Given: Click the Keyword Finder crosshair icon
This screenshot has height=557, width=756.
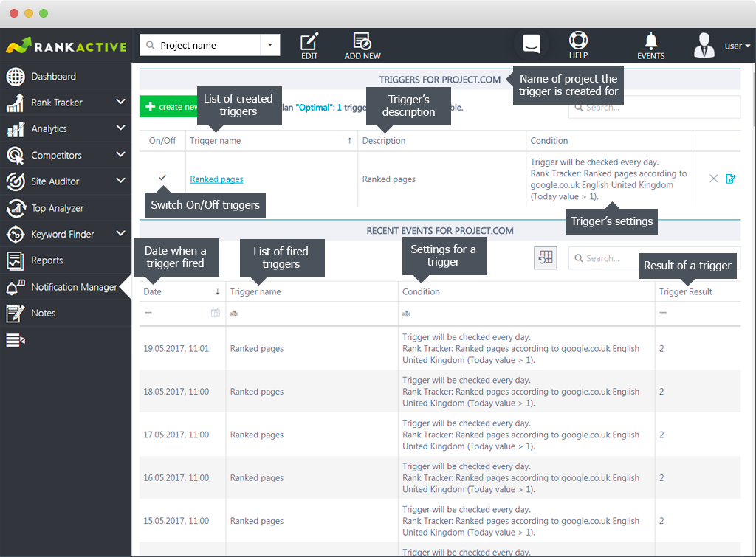Looking at the screenshot, I should click(x=16, y=234).
